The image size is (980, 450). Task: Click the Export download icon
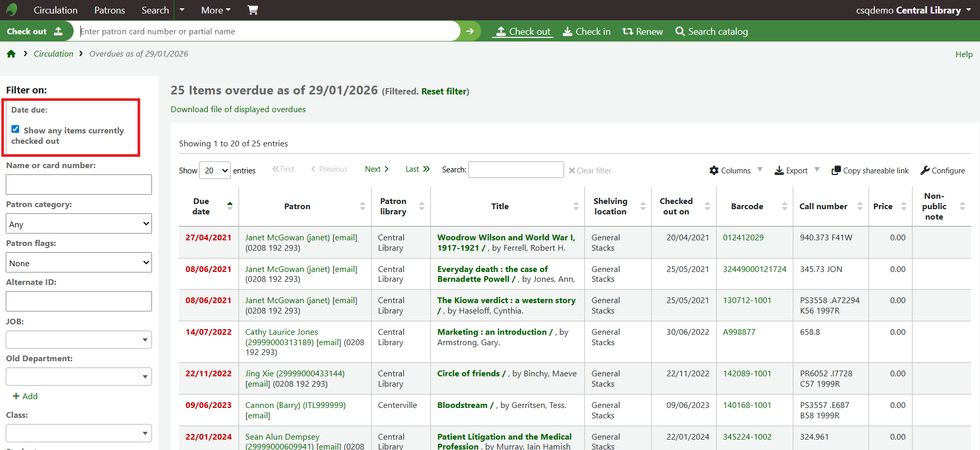[x=779, y=170]
